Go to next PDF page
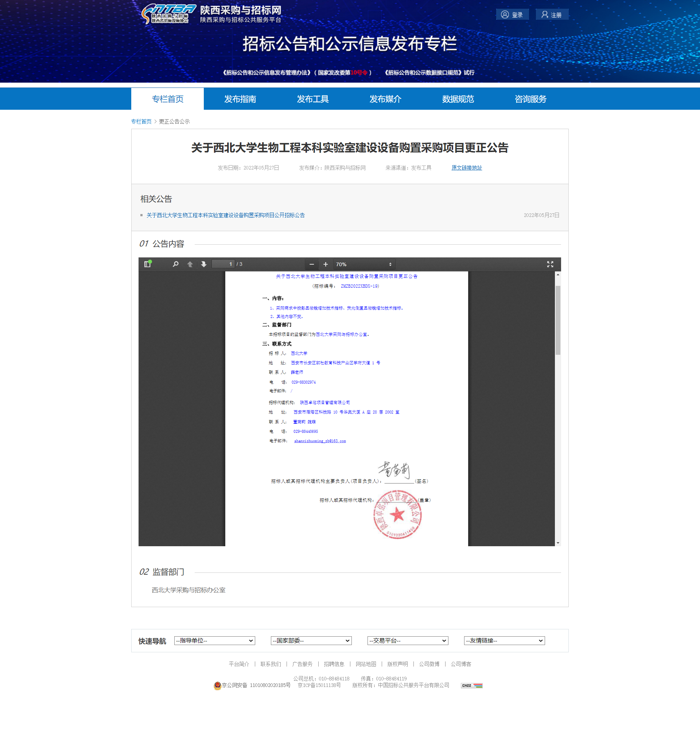The width and height of the screenshot is (700, 734). click(204, 264)
